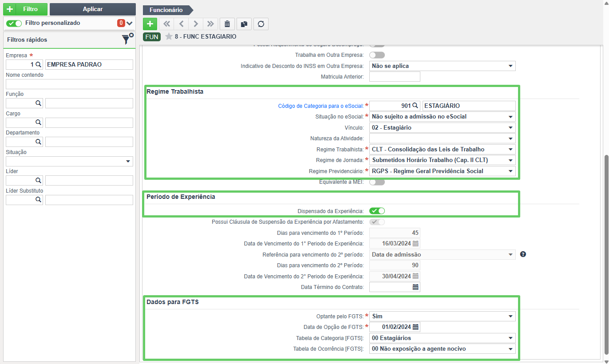The height and width of the screenshot is (364, 609).
Task: Click the Nome contendo input field
Action: click(x=69, y=84)
